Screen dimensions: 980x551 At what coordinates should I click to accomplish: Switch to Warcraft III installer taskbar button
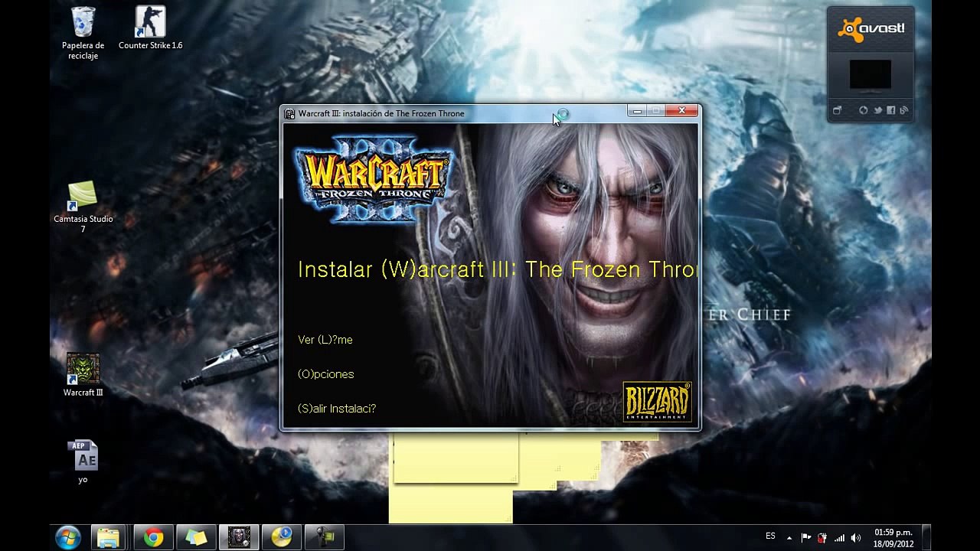click(x=239, y=537)
